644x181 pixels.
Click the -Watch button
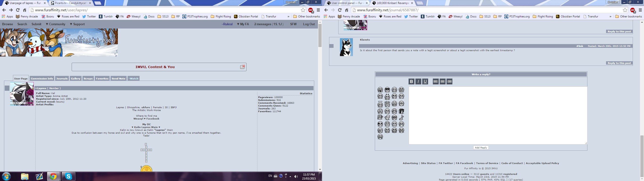pos(133,78)
